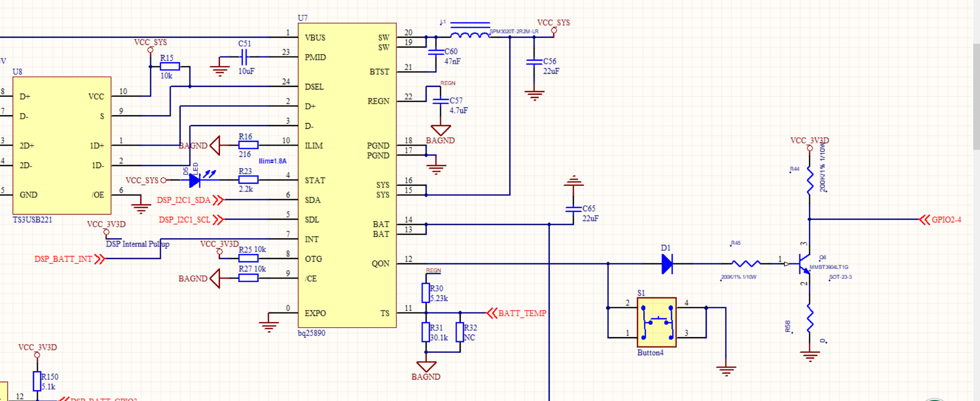The image size is (980, 401).
Task: Select resistor R30 5.23k
Action: pyautogui.click(x=426, y=293)
